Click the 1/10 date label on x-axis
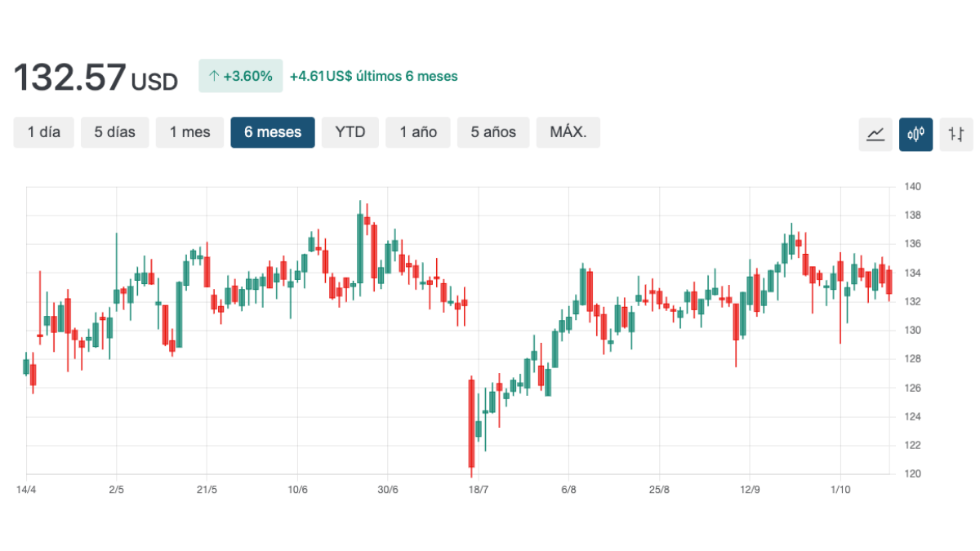 coord(840,490)
